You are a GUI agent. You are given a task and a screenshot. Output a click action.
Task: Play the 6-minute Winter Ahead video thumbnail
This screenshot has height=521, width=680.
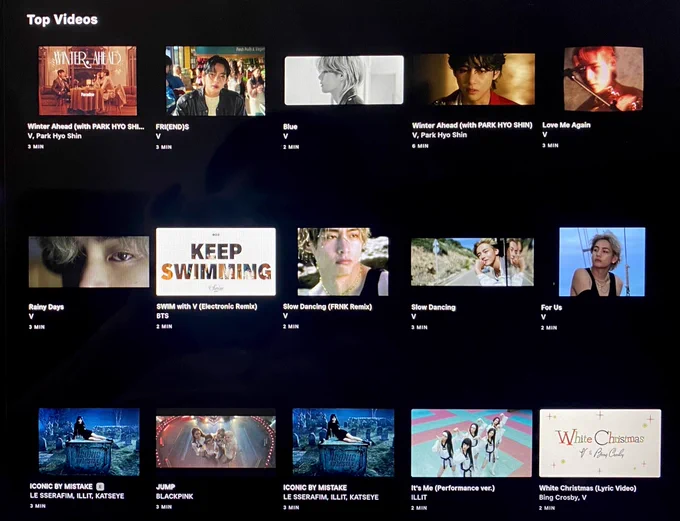[474, 79]
